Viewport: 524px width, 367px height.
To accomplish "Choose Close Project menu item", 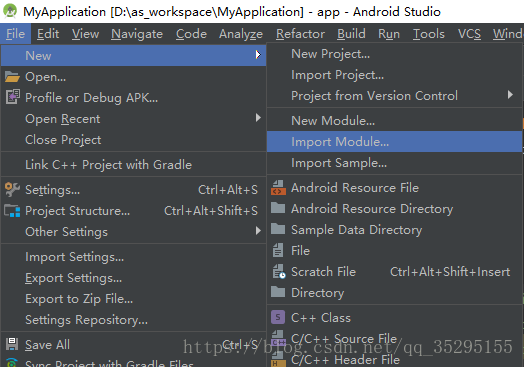I will (133, 140).
